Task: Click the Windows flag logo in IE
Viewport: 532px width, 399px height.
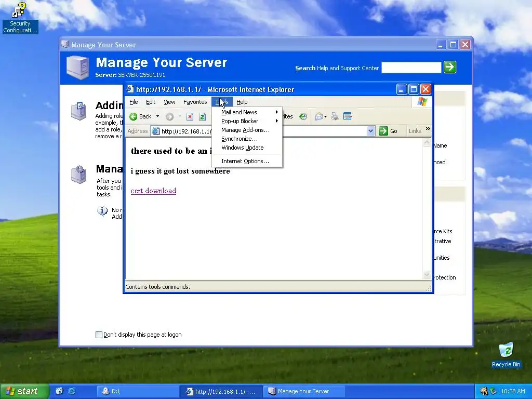Action: (x=422, y=102)
